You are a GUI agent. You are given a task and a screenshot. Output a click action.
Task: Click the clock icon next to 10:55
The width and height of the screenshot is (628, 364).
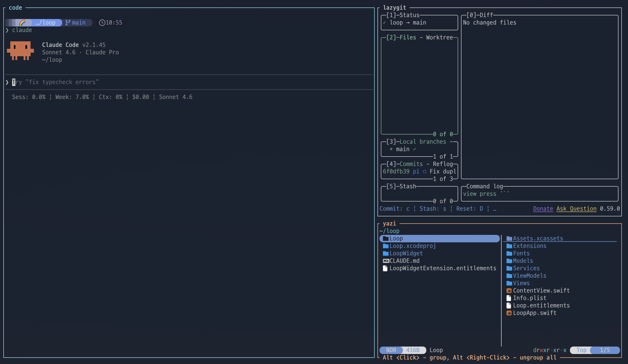pos(102,23)
